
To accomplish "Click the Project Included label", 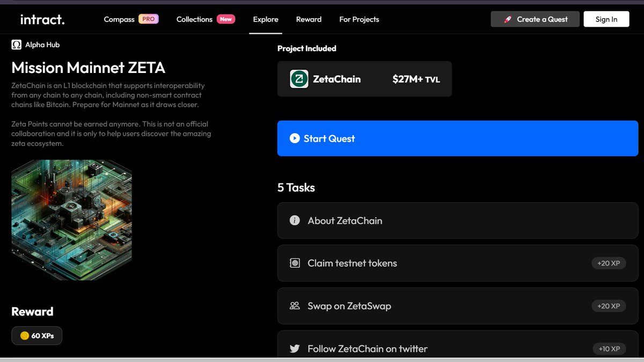I will tap(307, 48).
